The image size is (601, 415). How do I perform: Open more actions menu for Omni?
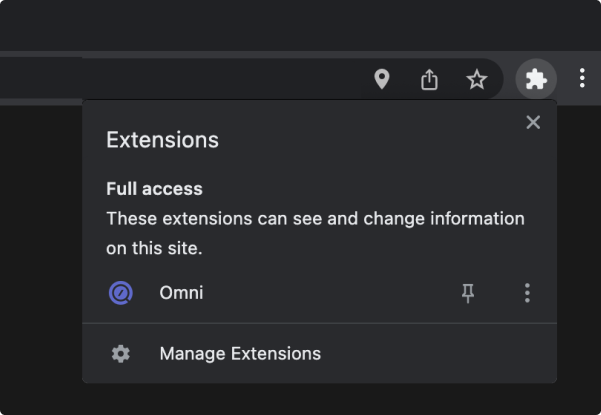[527, 293]
